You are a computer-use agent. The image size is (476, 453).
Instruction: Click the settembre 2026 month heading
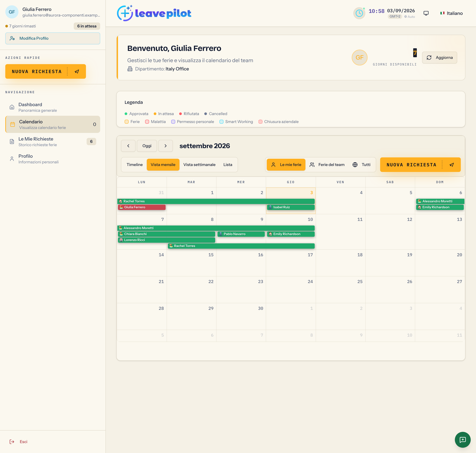(205, 146)
